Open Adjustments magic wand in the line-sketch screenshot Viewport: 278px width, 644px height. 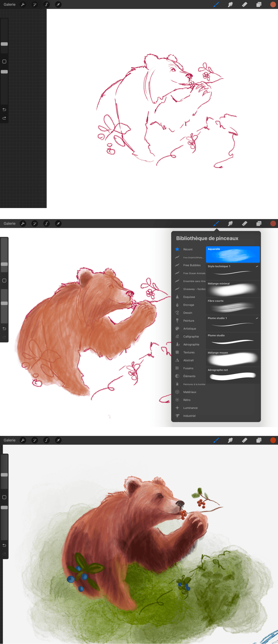pyautogui.click(x=35, y=4)
